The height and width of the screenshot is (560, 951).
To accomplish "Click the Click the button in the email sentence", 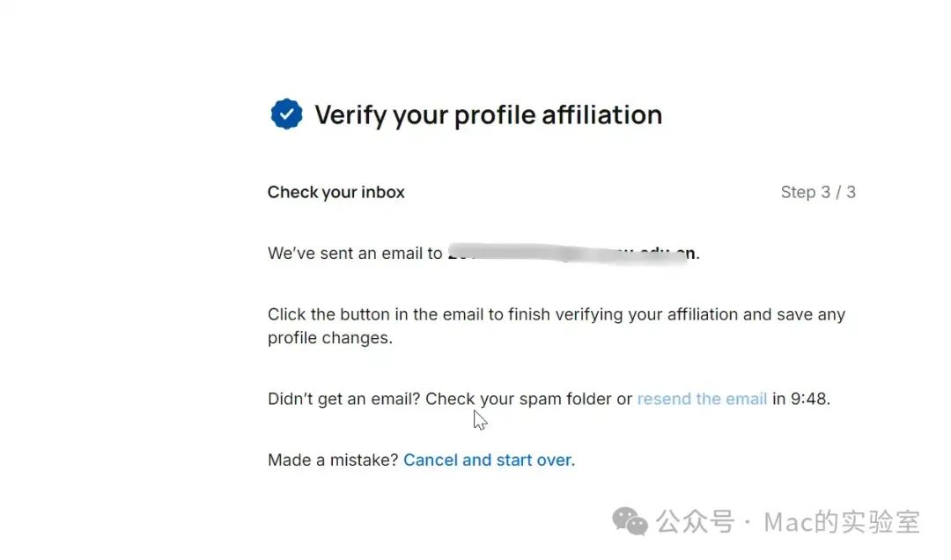I will click(557, 315).
